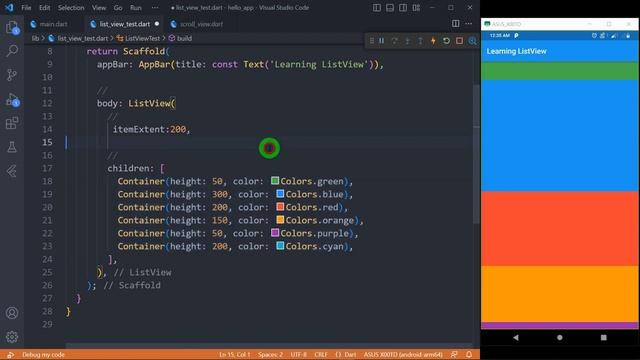640x360 pixels.
Task: Select ASUS X00TD device in status bar
Action: click(403, 355)
